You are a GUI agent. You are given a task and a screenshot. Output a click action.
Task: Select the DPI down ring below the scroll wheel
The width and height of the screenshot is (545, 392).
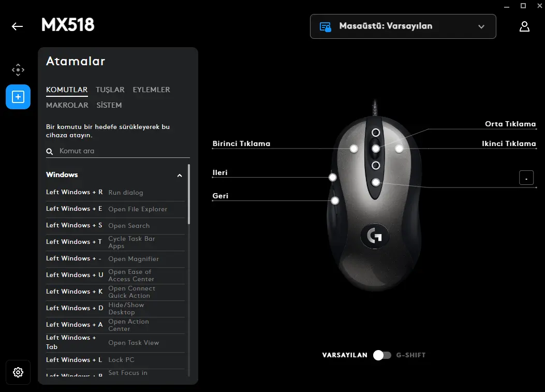click(376, 165)
